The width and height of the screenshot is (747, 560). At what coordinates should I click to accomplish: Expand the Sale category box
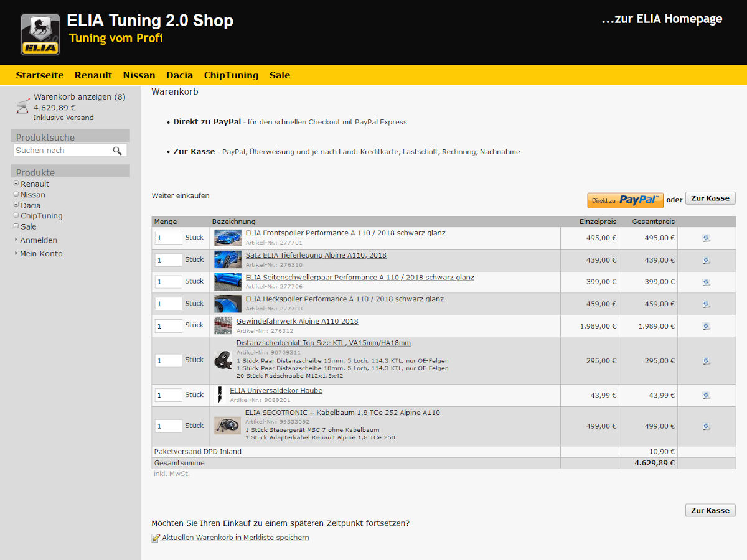pos(16,226)
